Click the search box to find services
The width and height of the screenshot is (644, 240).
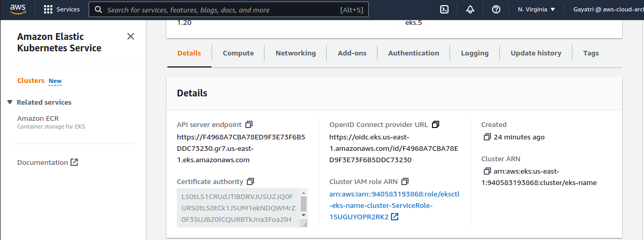pyautogui.click(x=229, y=10)
